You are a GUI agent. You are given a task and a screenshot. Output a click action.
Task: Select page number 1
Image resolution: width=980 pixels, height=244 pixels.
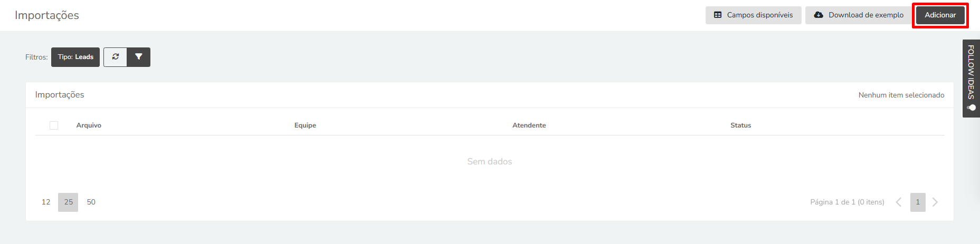point(918,202)
